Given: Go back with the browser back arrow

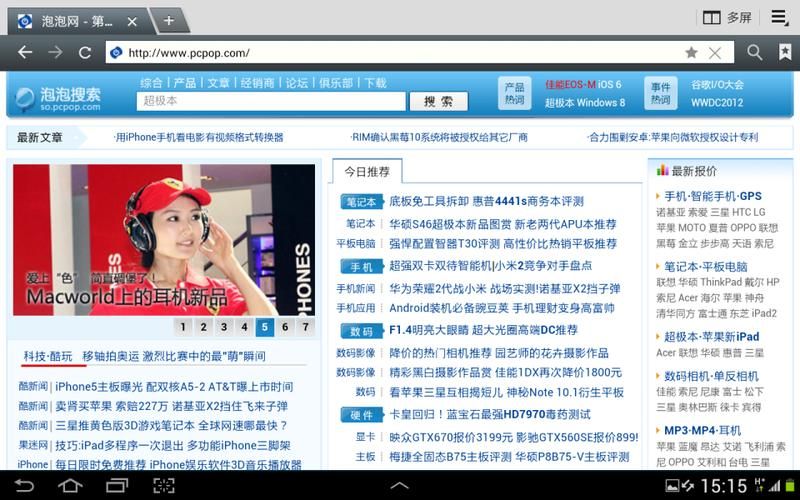Looking at the screenshot, I should coord(25,53).
